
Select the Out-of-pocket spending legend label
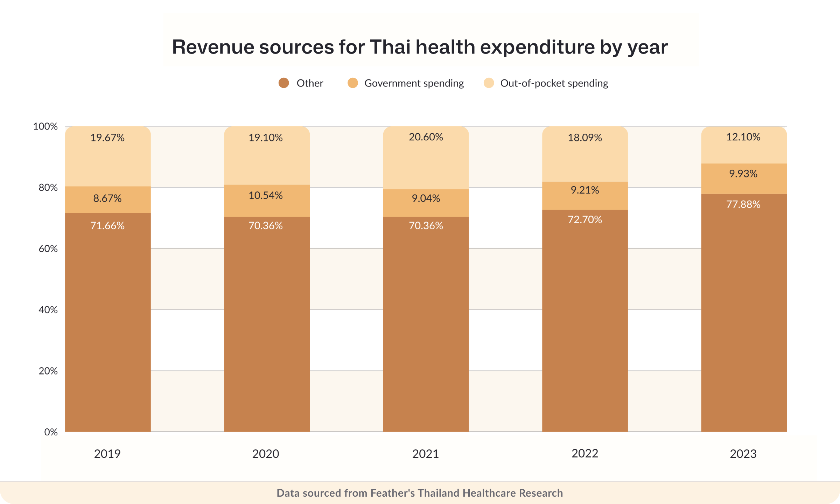pyautogui.click(x=554, y=83)
